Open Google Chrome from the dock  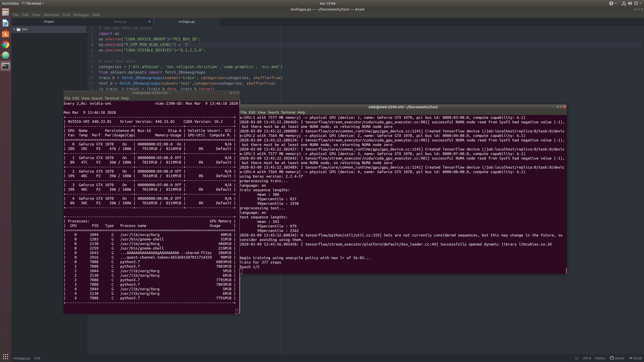tap(5, 44)
